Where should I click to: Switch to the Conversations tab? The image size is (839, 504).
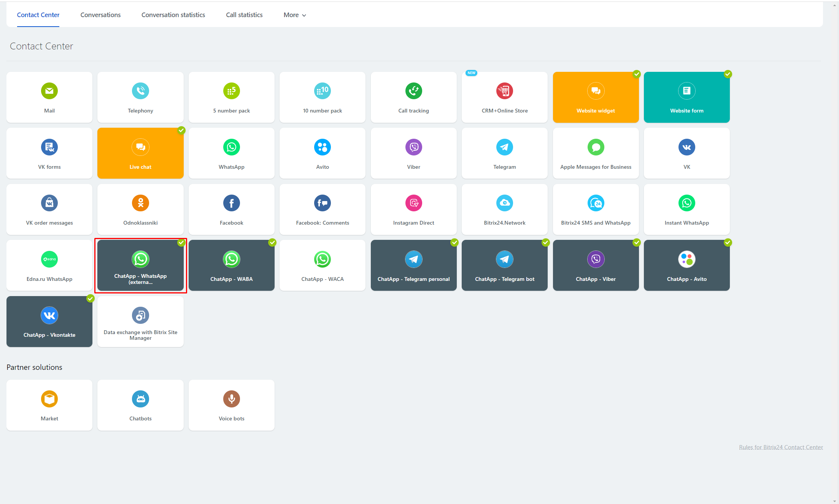pos(100,15)
